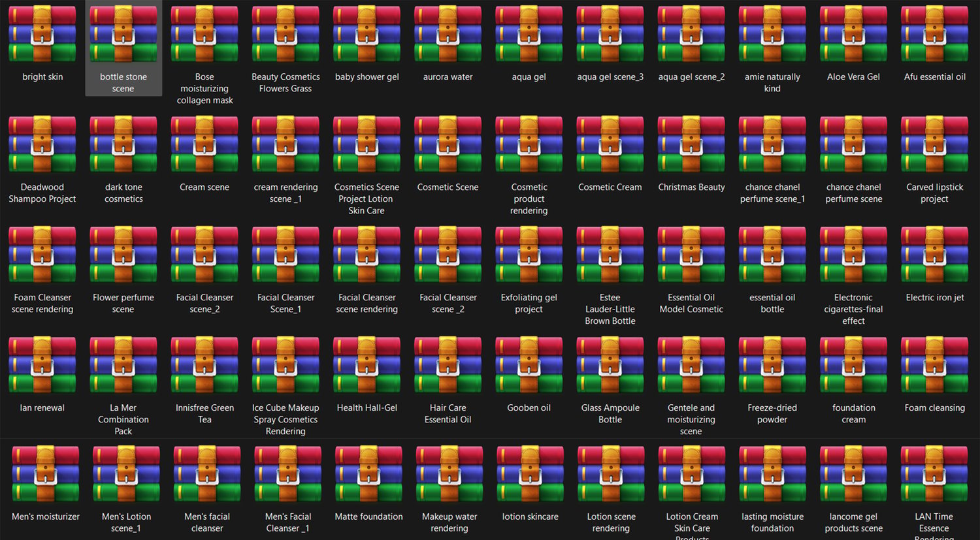Click the Electric iron jet archive icon
Image resolution: width=980 pixels, height=540 pixels.
[935, 255]
